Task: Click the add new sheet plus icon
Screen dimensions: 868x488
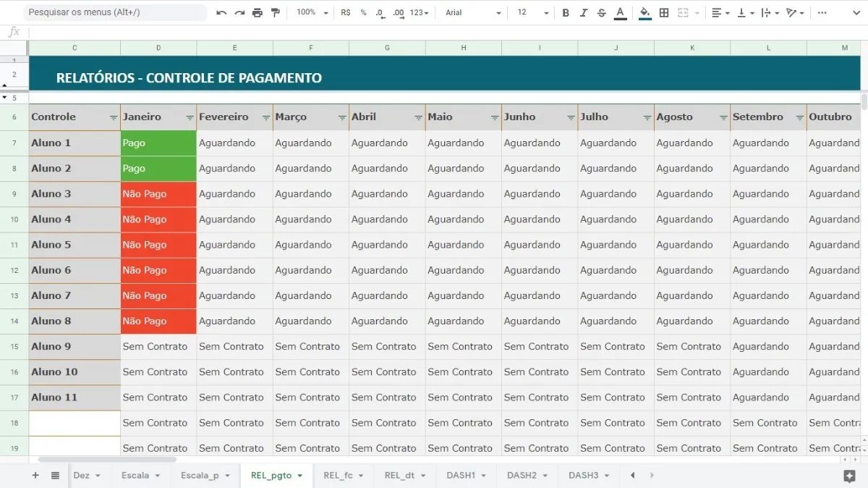Action: [x=35, y=476]
